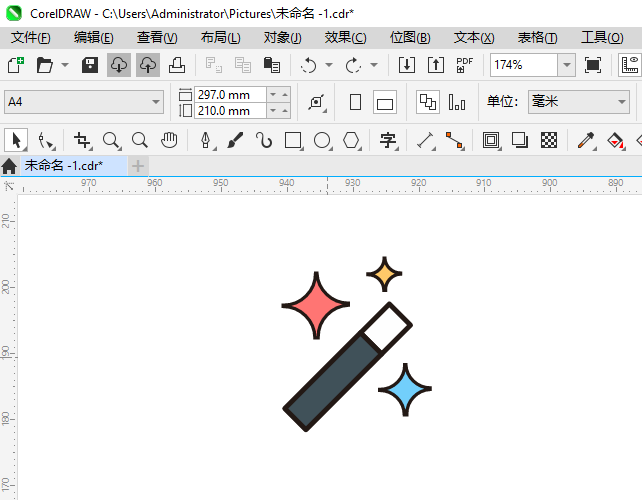Image resolution: width=642 pixels, height=500 pixels.
Task: Open the 文件(F) menu
Action: pos(31,38)
